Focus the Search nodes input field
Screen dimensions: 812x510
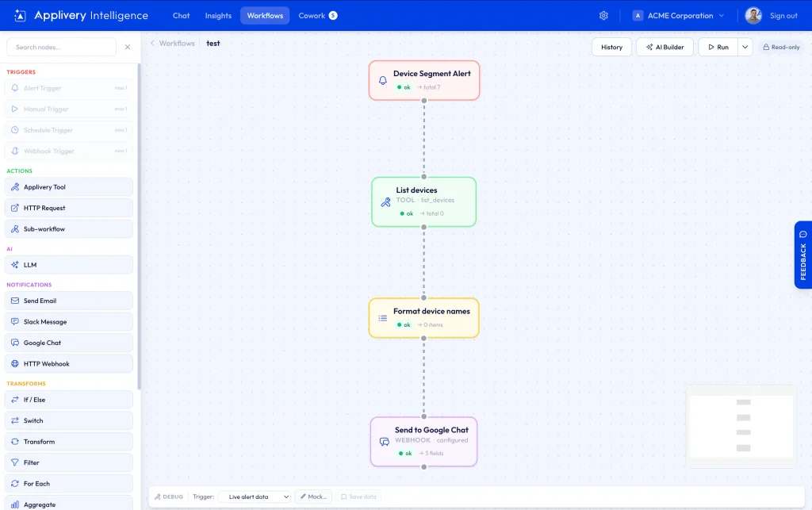pos(61,47)
